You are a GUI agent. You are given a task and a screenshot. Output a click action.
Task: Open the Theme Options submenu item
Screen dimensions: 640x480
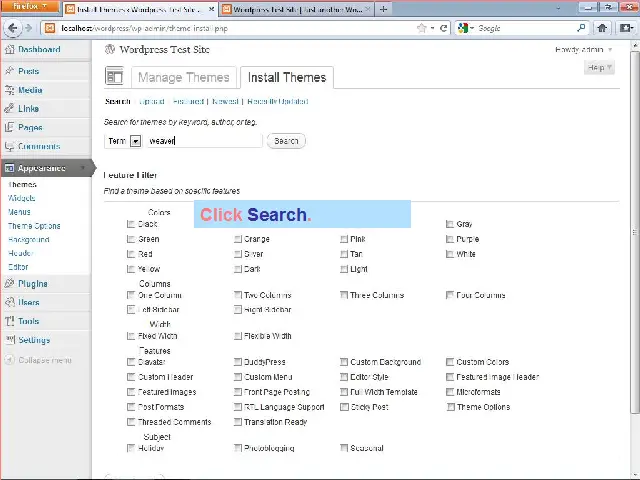point(34,226)
